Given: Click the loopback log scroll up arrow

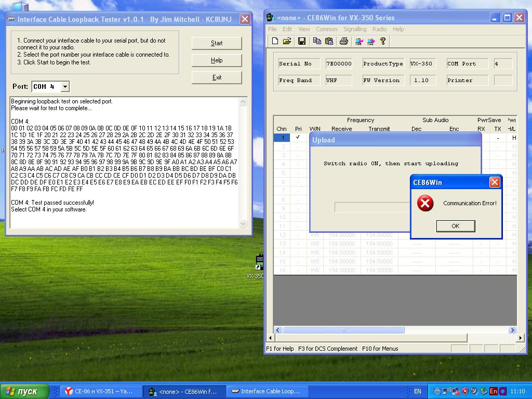Looking at the screenshot, I should 243,101.
